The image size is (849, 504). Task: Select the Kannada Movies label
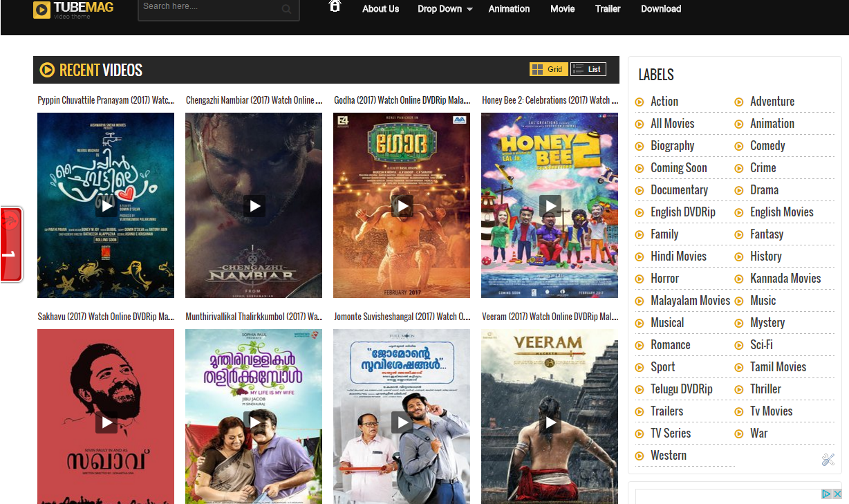pyautogui.click(x=785, y=279)
